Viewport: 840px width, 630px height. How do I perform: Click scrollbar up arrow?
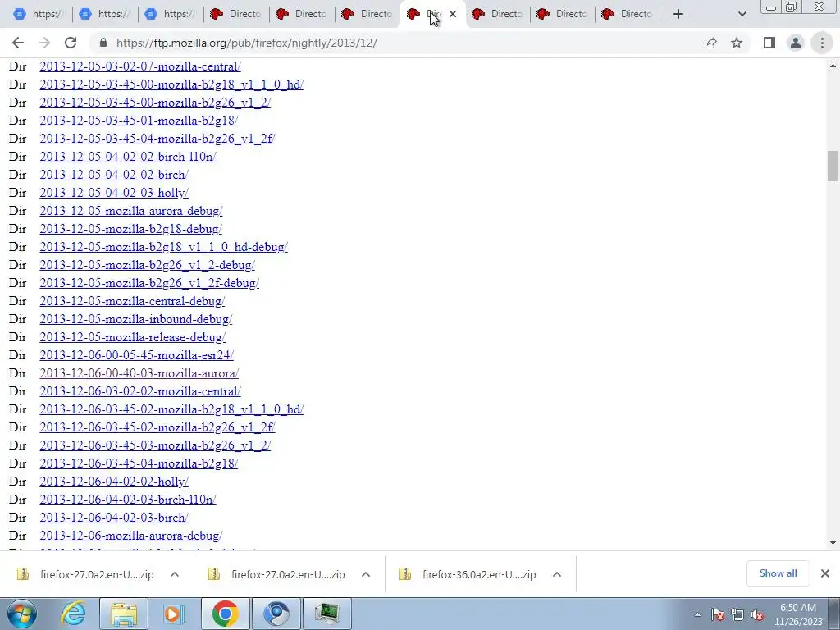coord(833,66)
